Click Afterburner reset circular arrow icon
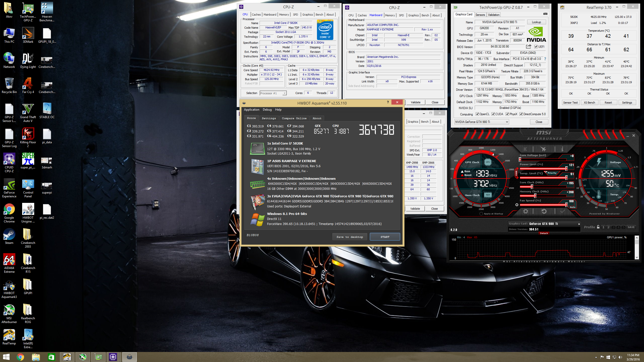 coord(544,211)
